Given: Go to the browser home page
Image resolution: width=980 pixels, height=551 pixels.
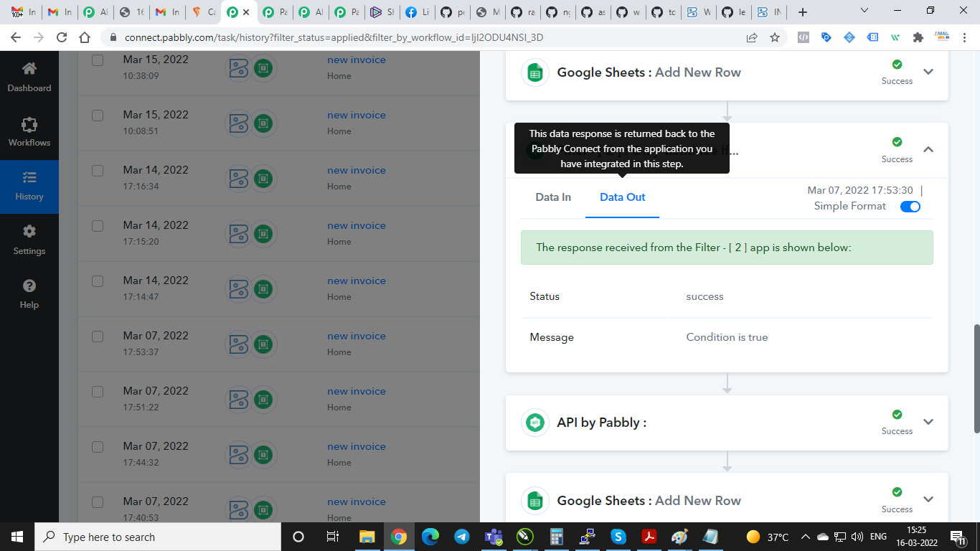Looking at the screenshot, I should [x=85, y=37].
